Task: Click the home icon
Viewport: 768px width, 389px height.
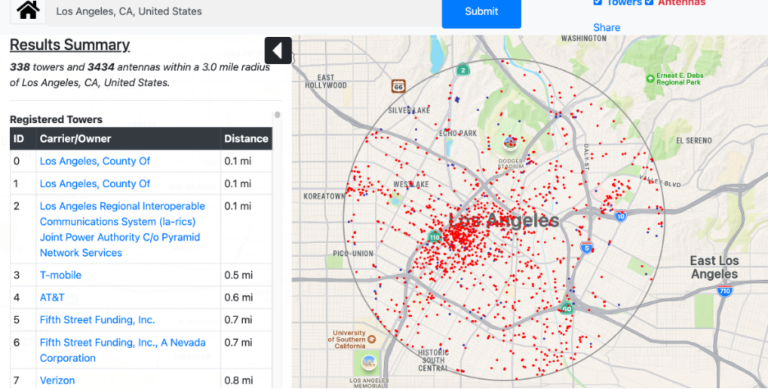Action: point(28,11)
